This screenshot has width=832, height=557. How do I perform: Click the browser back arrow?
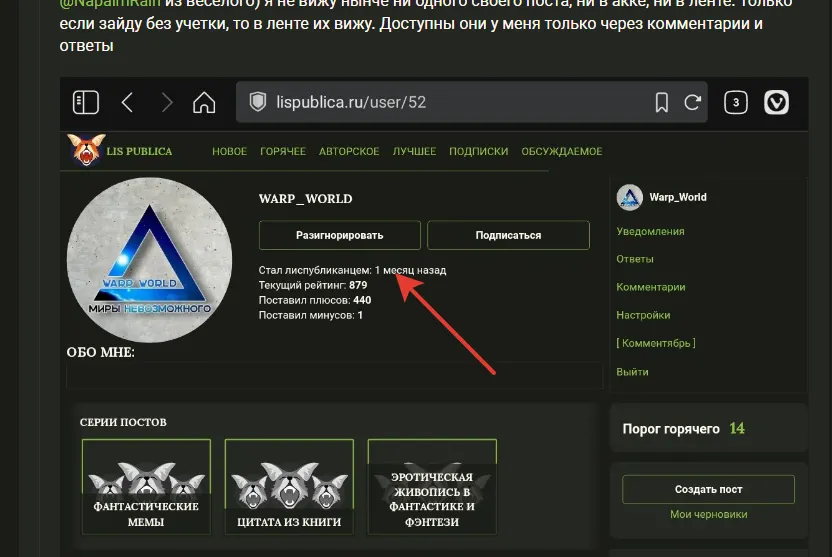tap(127, 102)
